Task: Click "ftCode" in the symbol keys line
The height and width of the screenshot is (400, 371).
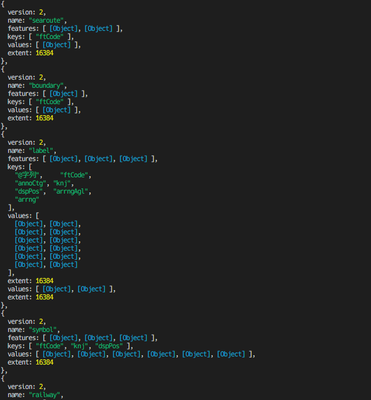Action: 49,346
